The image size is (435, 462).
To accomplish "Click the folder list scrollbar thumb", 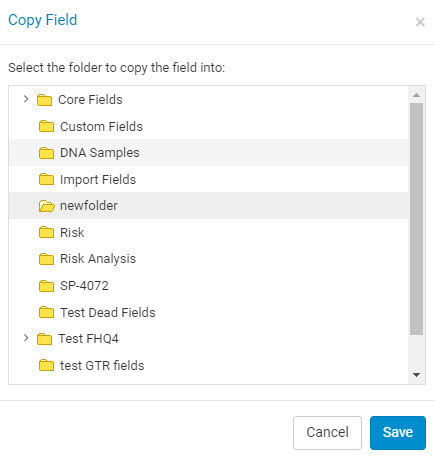I will click(416, 219).
